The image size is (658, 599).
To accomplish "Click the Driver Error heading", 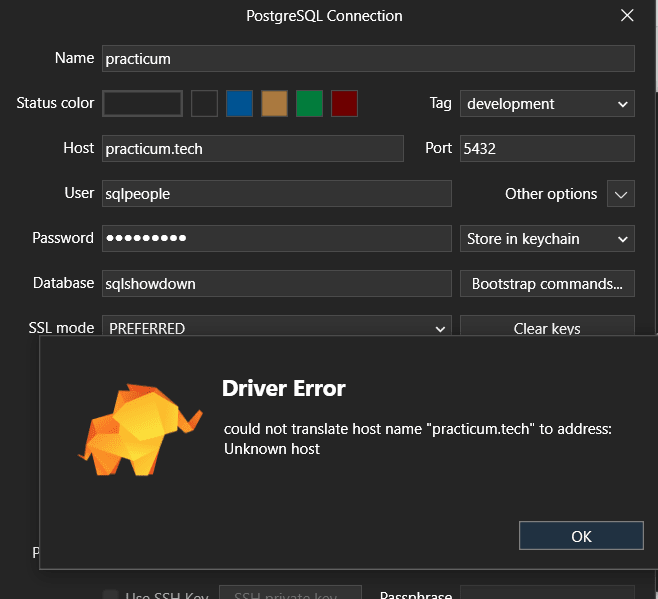I will 284,388.
